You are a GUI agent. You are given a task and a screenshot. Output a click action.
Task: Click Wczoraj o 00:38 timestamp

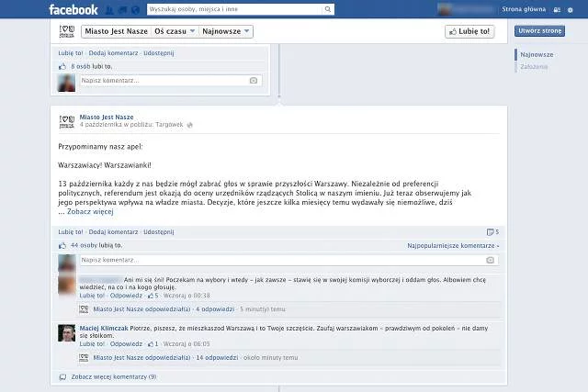(187, 296)
